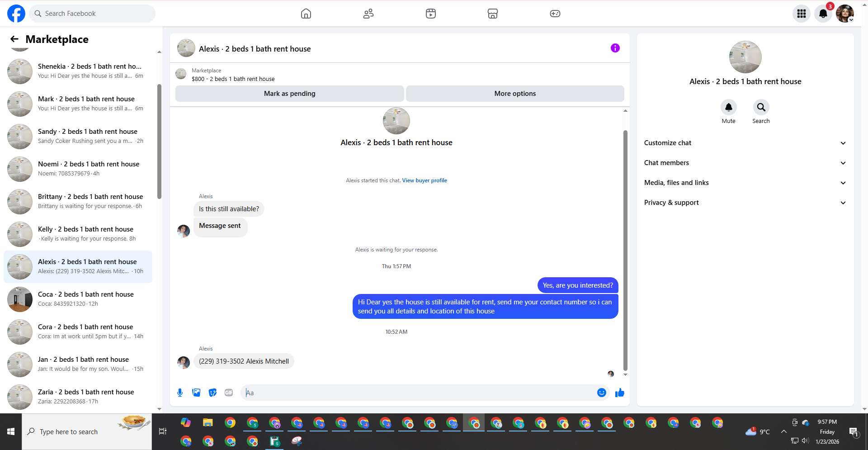Open File Explorer from the taskbar
This screenshot has height=450, width=868.
coord(208,423)
